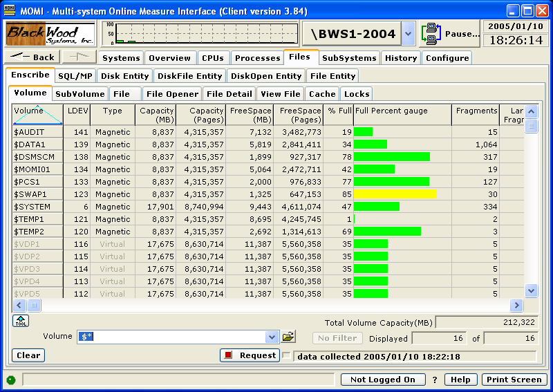Open the Volume combo box dropdown arrow
This screenshot has height=392, width=553.
[x=272, y=337]
